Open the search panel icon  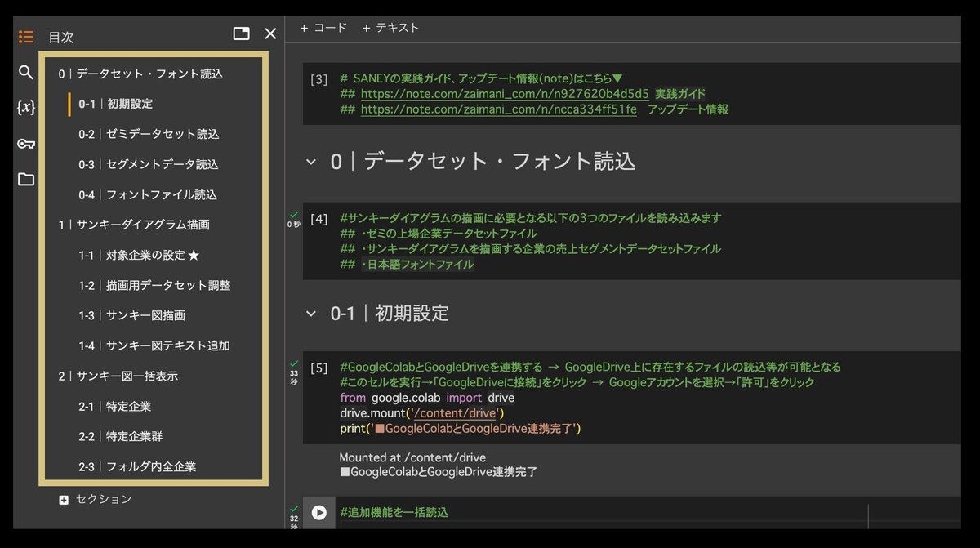click(x=26, y=73)
